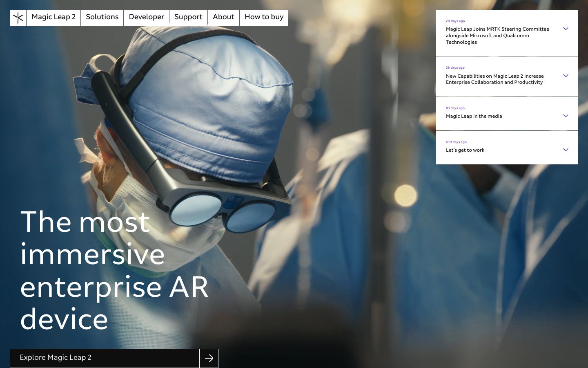The width and height of the screenshot is (588, 368).
Task: Open the Solutions menu
Action: pos(102,18)
